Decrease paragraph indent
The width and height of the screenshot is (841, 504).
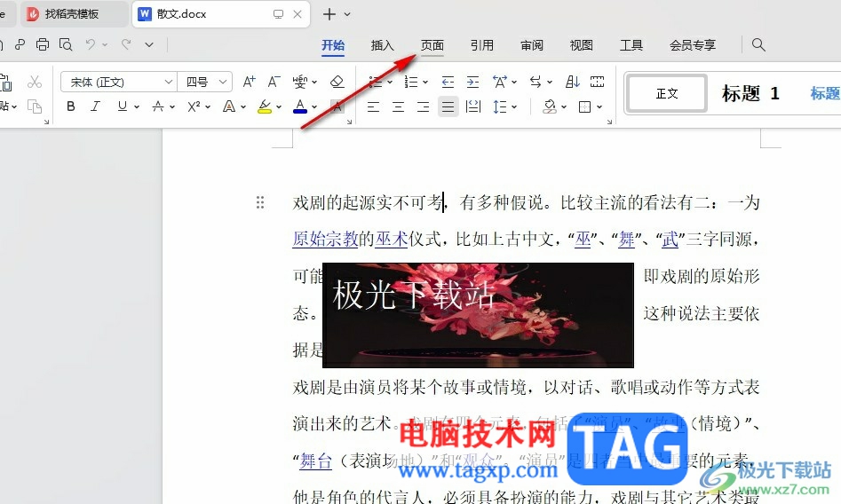point(448,82)
